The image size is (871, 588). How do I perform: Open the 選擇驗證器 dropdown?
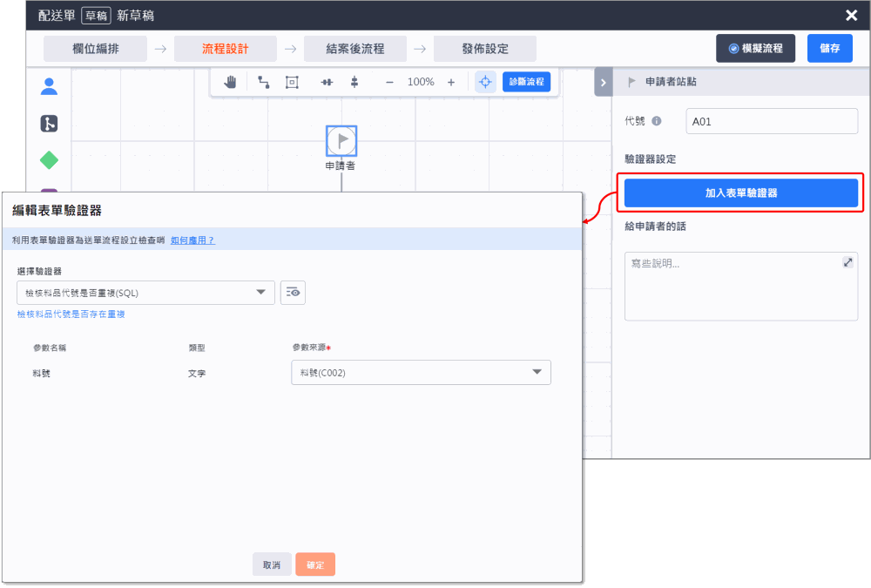145,293
